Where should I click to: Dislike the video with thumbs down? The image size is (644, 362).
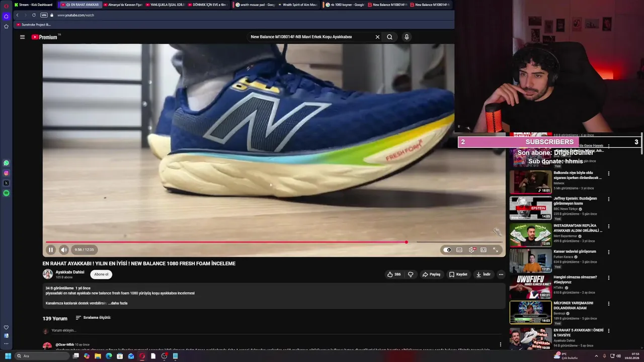(411, 275)
